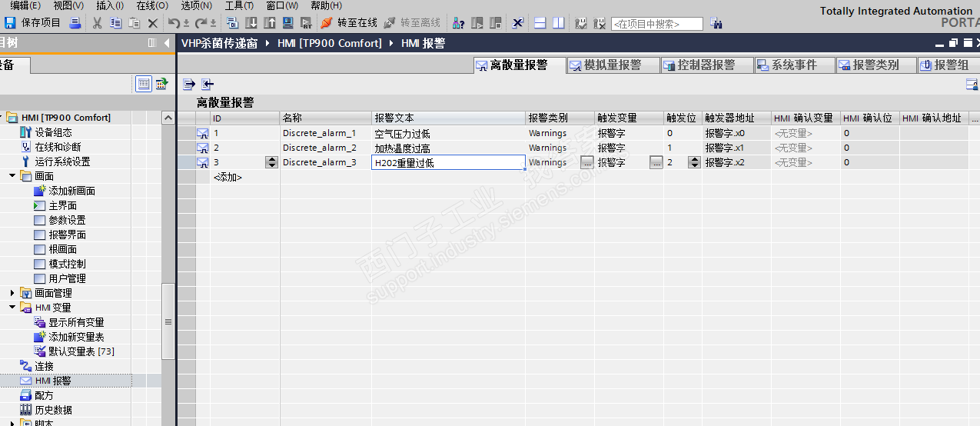Image resolution: width=980 pixels, height=426 pixels.
Task: Split editor area vertically
Action: (558, 23)
